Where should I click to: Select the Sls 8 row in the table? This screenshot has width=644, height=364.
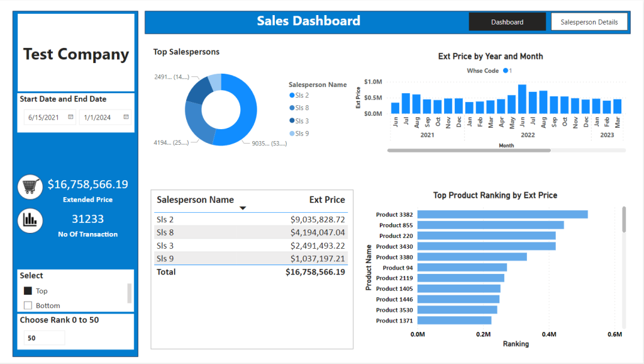(x=250, y=232)
